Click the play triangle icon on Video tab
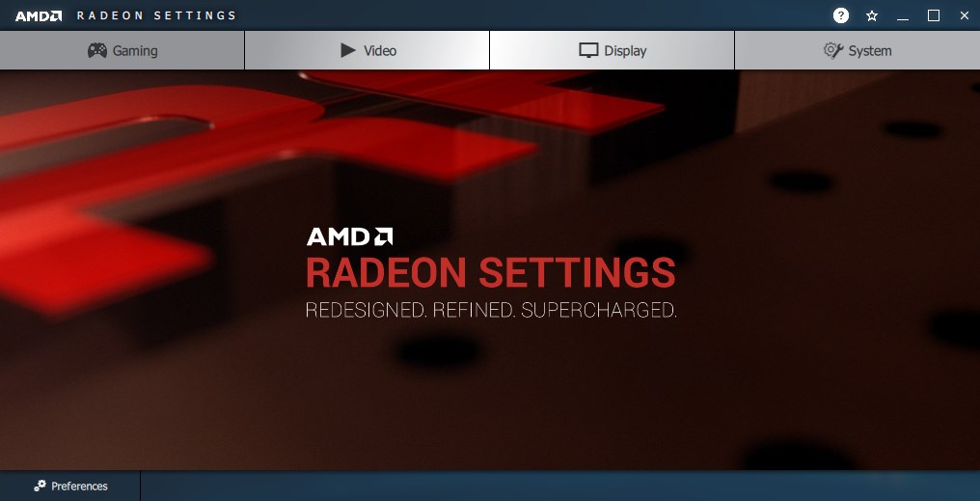980x501 pixels. pyautogui.click(x=348, y=50)
